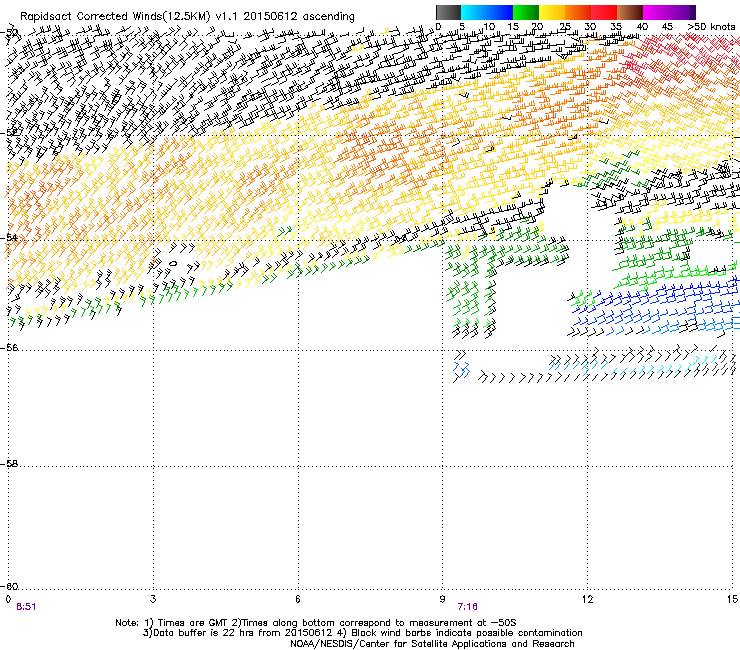The height and width of the screenshot is (650, 740).
Task: Click the '-58' latitude axis label
Action: click(9, 464)
